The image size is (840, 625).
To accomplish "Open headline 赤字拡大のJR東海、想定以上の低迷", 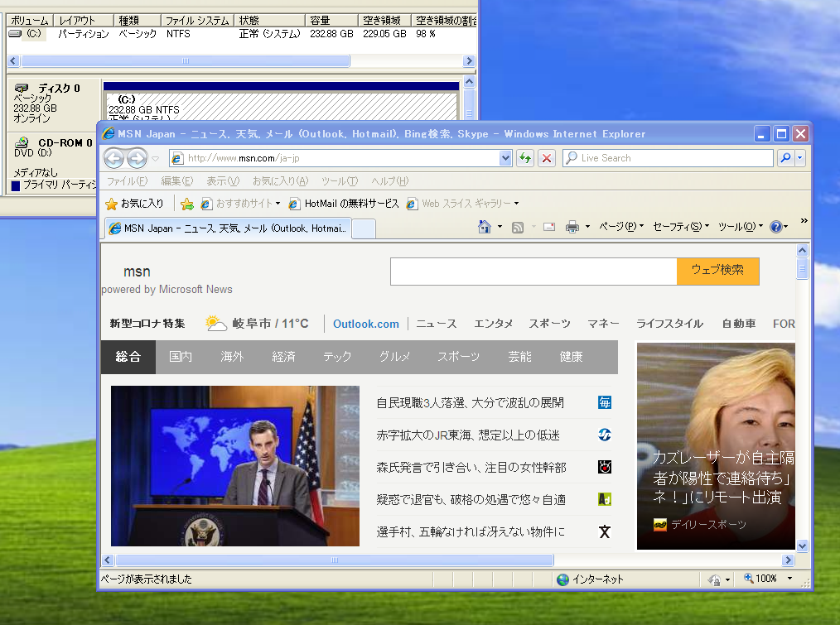I will (x=468, y=435).
